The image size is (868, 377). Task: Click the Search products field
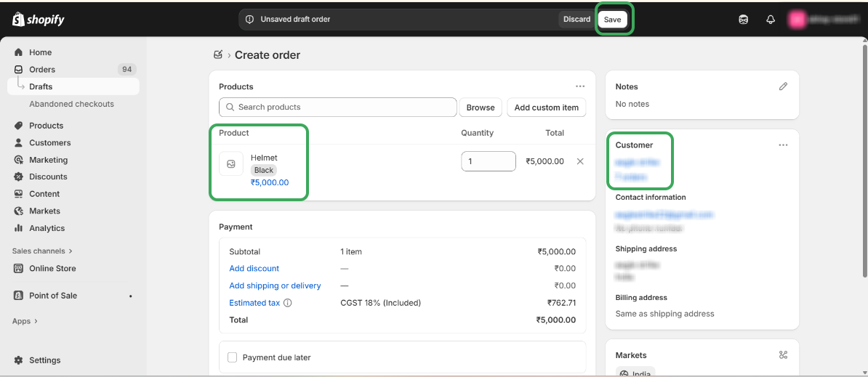(338, 108)
